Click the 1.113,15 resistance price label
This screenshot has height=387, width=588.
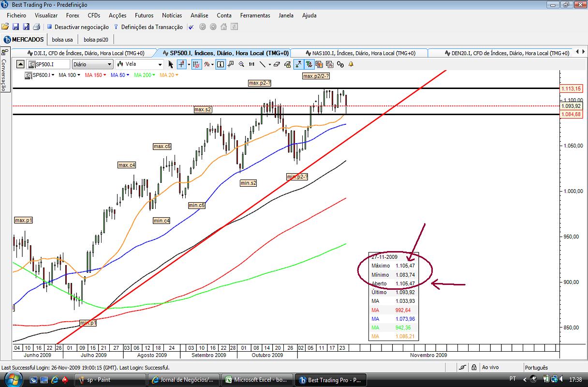pyautogui.click(x=571, y=89)
